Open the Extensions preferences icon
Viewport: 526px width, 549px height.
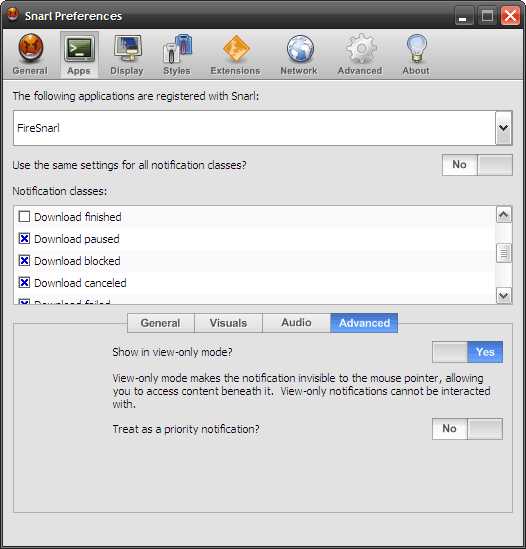(235, 55)
